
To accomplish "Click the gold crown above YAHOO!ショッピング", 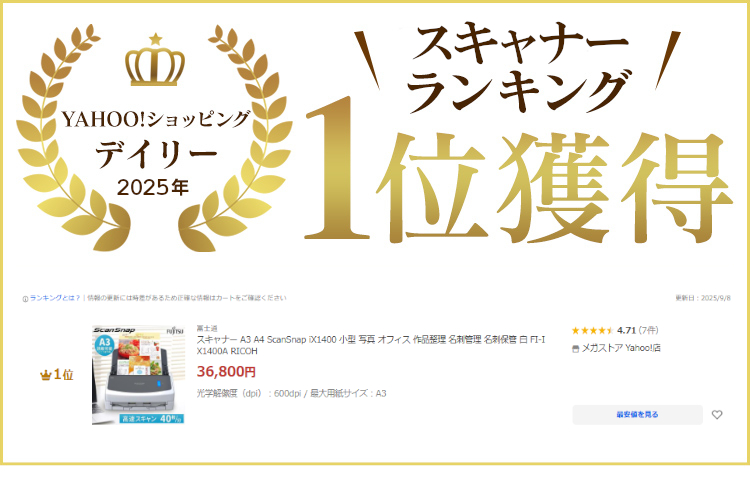I will 155,60.
